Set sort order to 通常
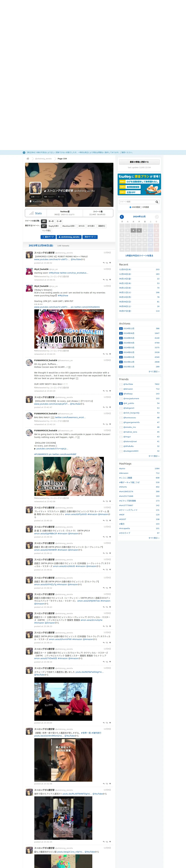 click(44, 221)
